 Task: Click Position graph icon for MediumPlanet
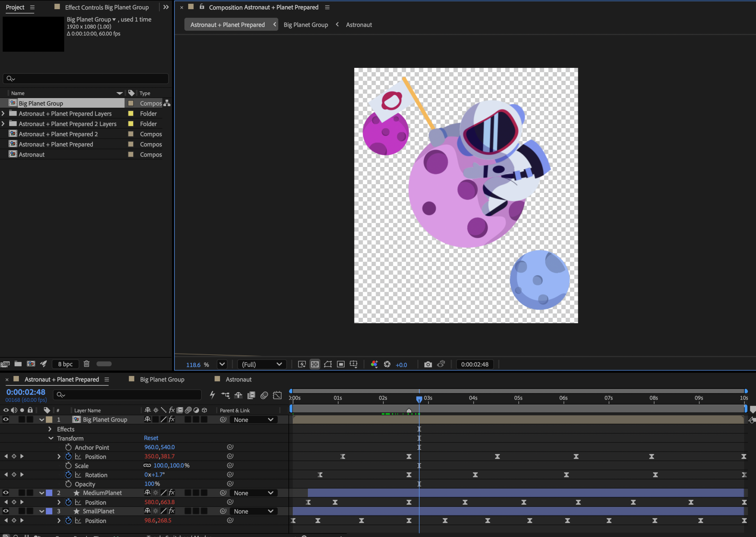pyautogui.click(x=78, y=502)
